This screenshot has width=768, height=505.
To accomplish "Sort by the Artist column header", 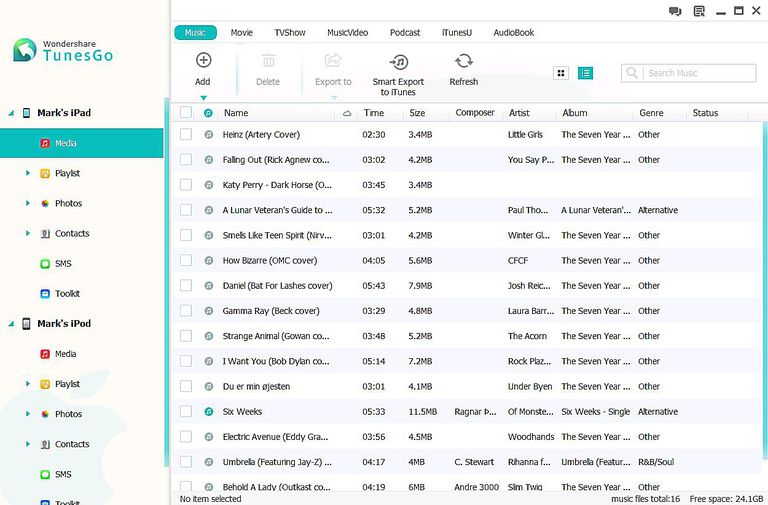I will point(519,113).
